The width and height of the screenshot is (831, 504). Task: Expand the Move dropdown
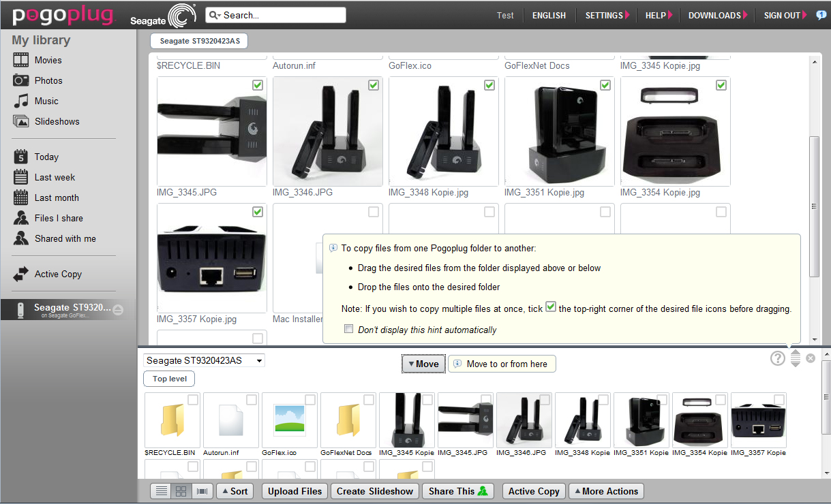point(423,364)
